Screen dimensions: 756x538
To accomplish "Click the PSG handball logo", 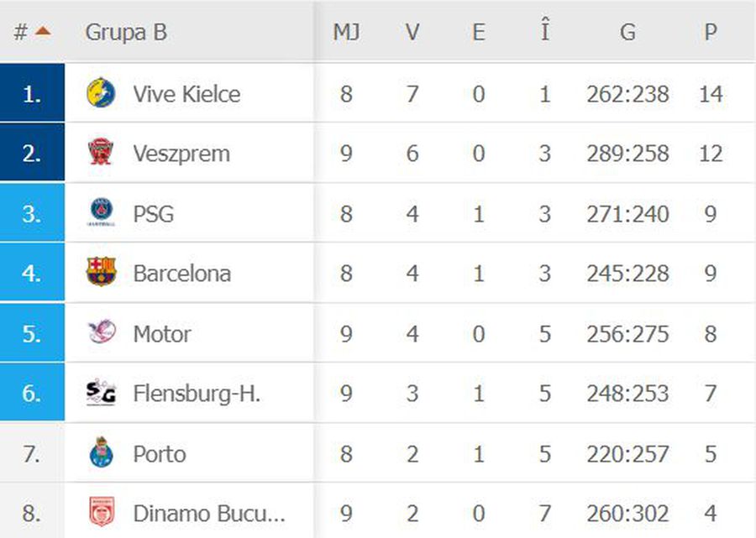I will click(102, 212).
